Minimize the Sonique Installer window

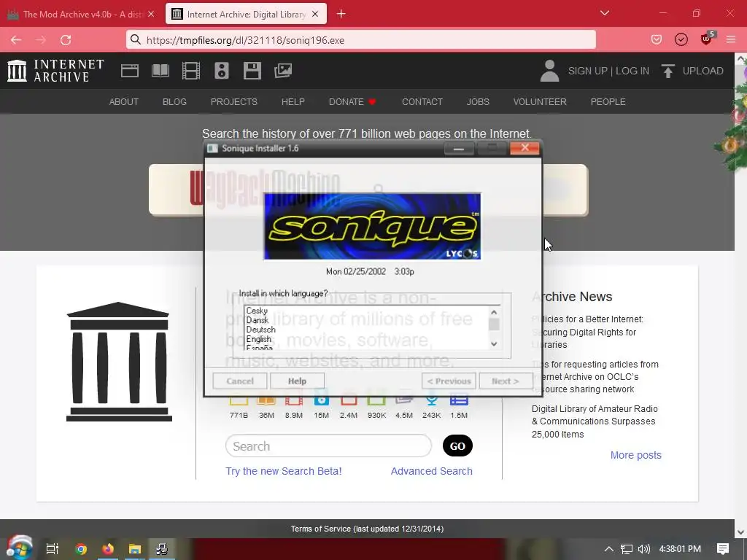pyautogui.click(x=459, y=149)
